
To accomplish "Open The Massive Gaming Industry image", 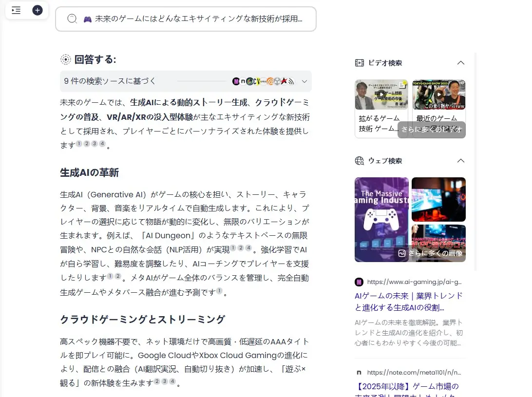I will pyautogui.click(x=381, y=219).
